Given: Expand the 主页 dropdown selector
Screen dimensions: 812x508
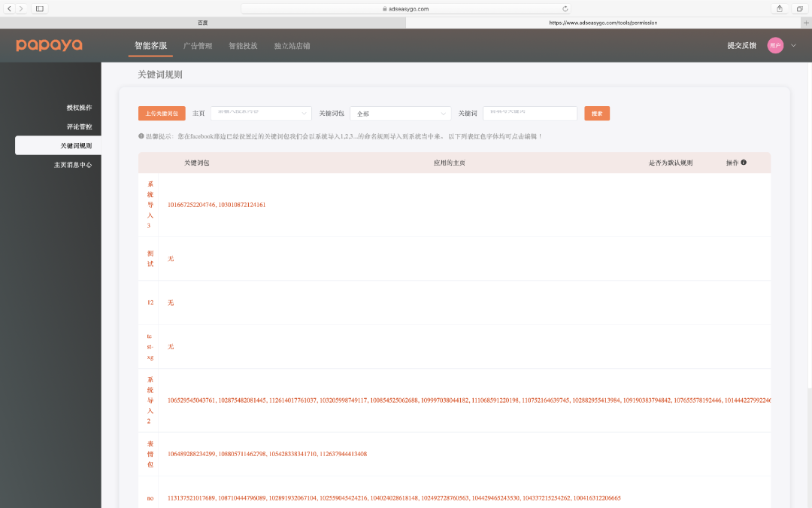Looking at the screenshot, I should (261, 114).
